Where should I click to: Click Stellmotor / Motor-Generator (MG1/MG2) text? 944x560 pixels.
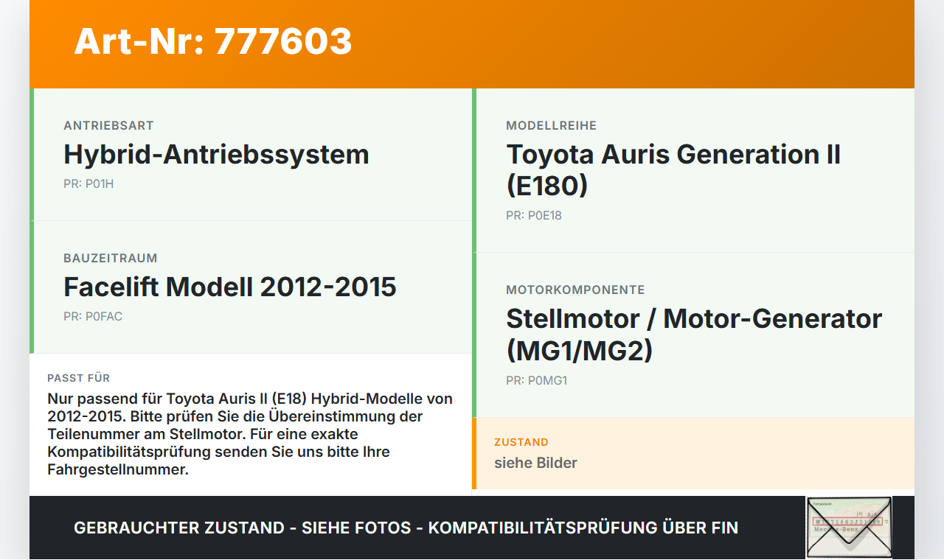click(x=694, y=334)
